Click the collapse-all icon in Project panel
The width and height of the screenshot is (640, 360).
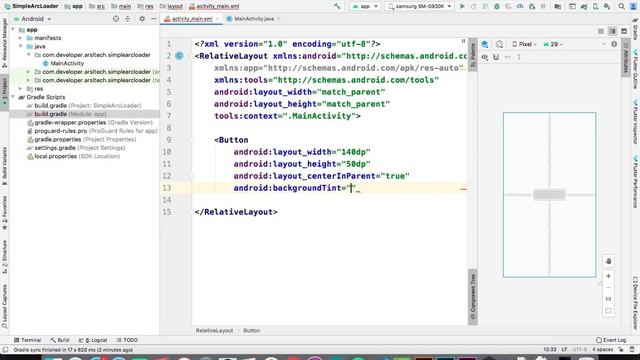[x=128, y=19]
